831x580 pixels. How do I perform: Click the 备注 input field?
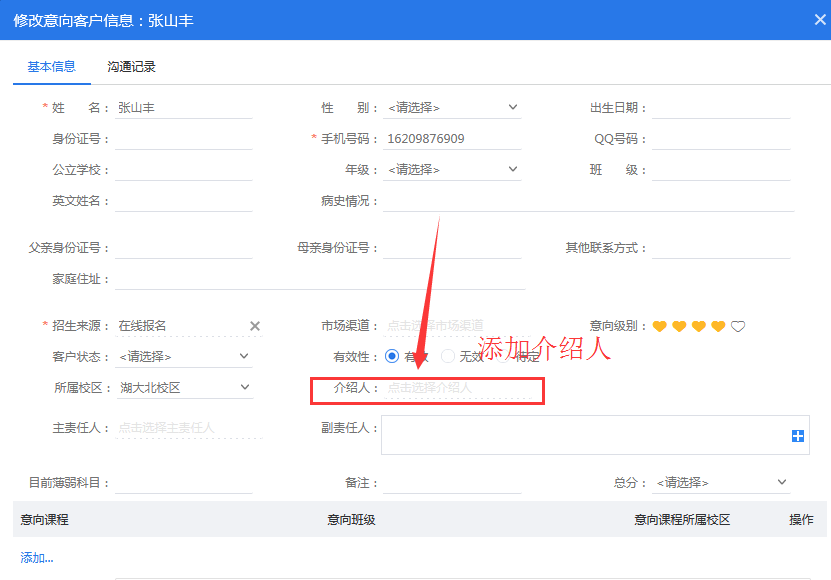(x=452, y=482)
